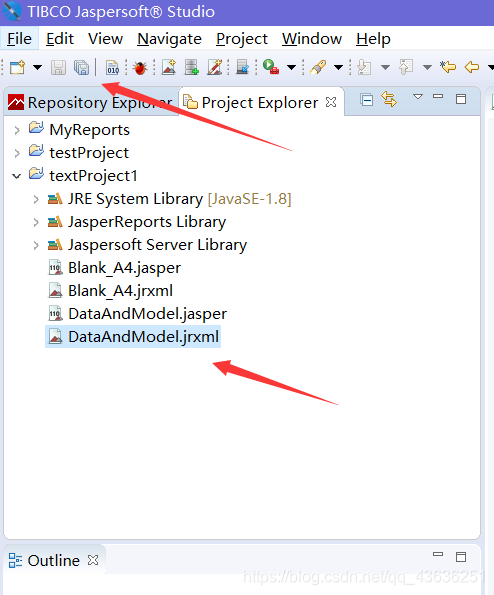The width and height of the screenshot is (494, 595).
Task: Open the View menu
Action: pyautogui.click(x=105, y=39)
